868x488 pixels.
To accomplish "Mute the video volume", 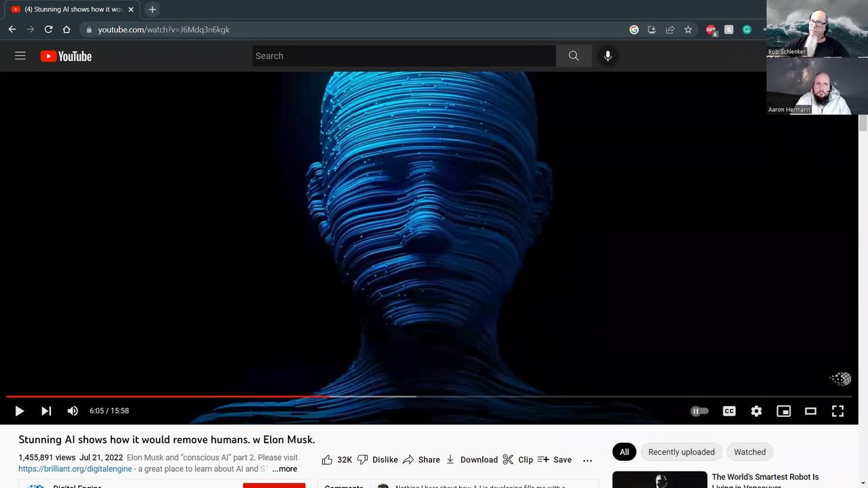I will [73, 411].
